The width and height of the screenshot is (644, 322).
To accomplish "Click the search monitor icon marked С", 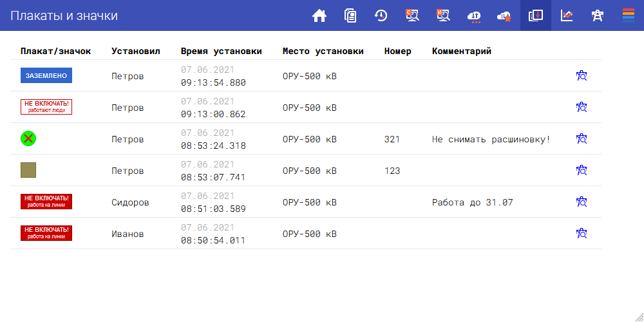I will pyautogui.click(x=412, y=15).
